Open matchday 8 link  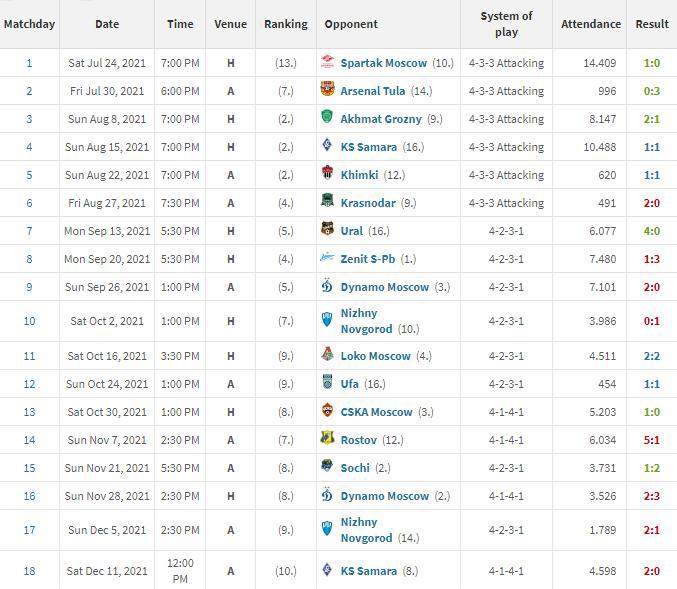[29, 259]
